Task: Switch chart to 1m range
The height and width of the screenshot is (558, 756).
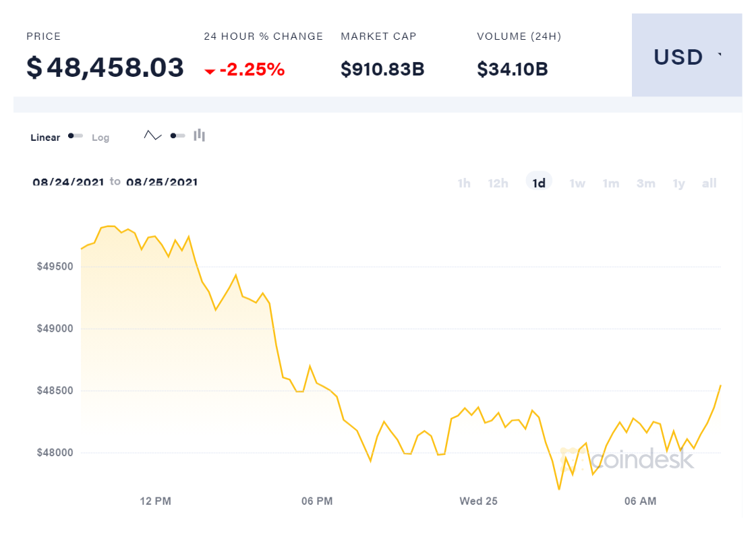Action: pyautogui.click(x=611, y=183)
